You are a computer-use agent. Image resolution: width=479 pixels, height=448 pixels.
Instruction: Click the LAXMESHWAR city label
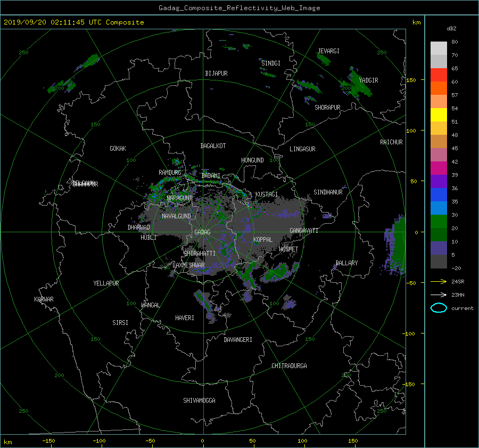tap(188, 265)
